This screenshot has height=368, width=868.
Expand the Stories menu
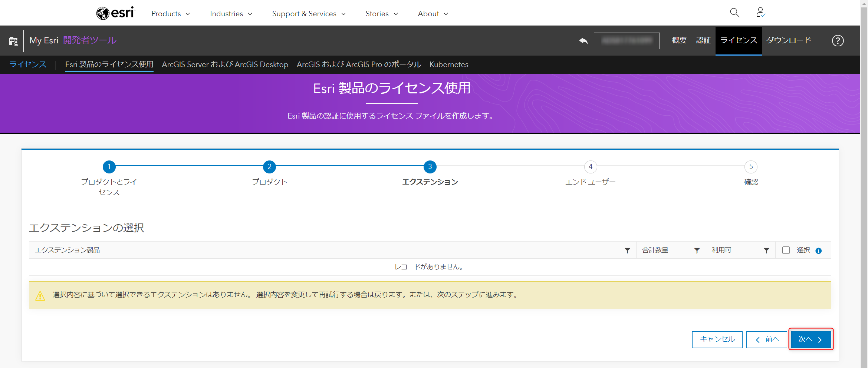[382, 14]
